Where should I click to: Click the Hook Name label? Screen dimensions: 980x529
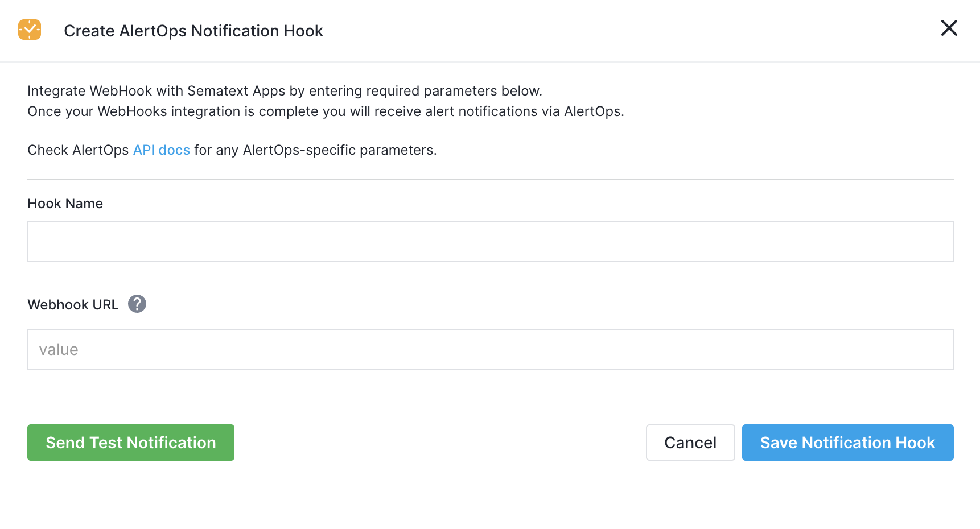65,204
